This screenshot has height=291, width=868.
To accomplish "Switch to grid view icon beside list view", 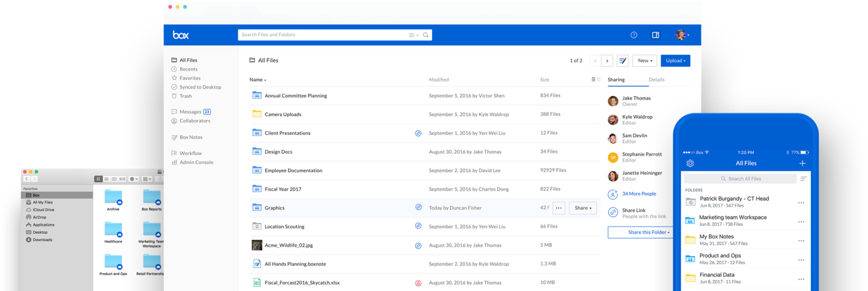I will coord(599,79).
